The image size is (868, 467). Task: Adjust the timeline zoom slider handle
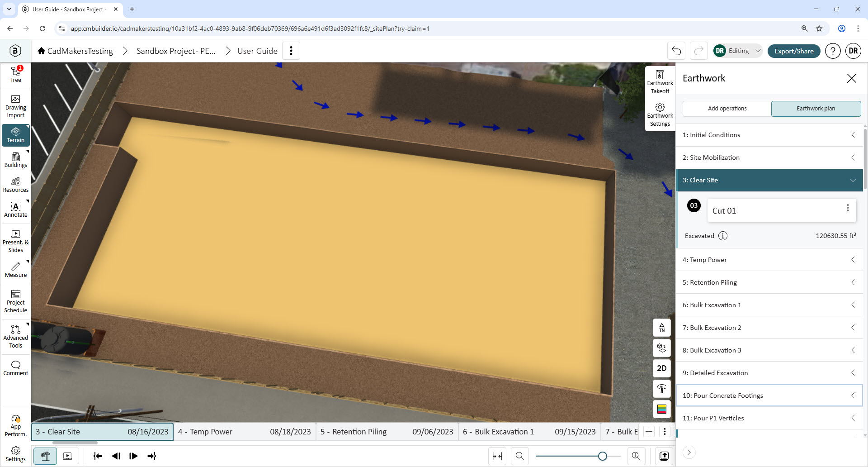[602, 456]
